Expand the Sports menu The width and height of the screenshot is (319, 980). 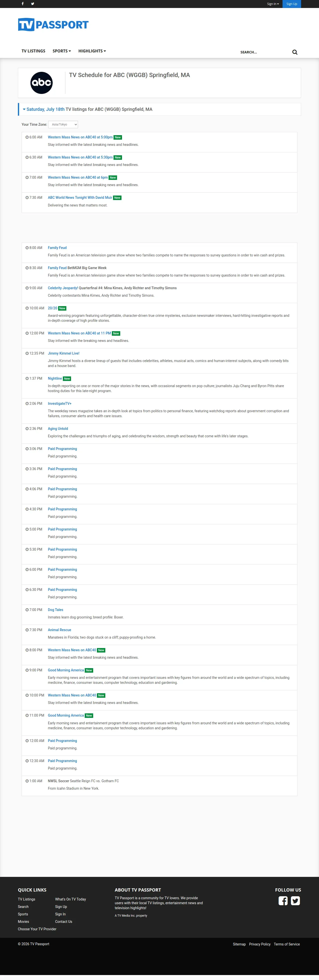tap(62, 51)
